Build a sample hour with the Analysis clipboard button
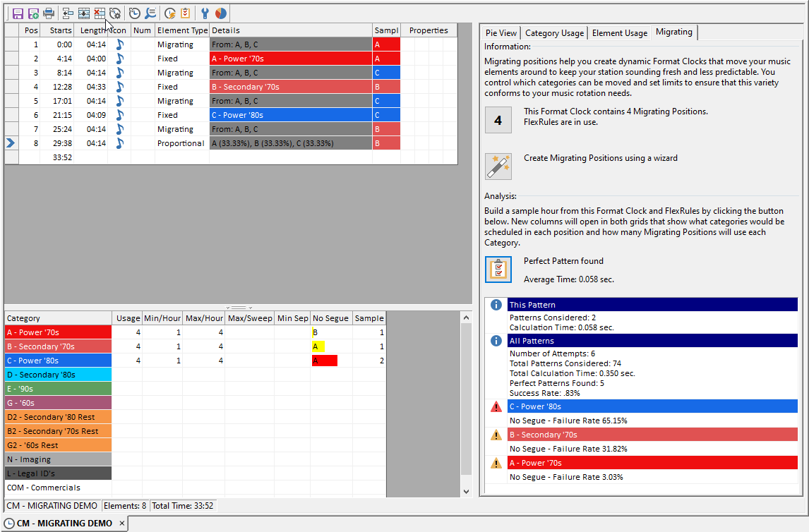 498,270
